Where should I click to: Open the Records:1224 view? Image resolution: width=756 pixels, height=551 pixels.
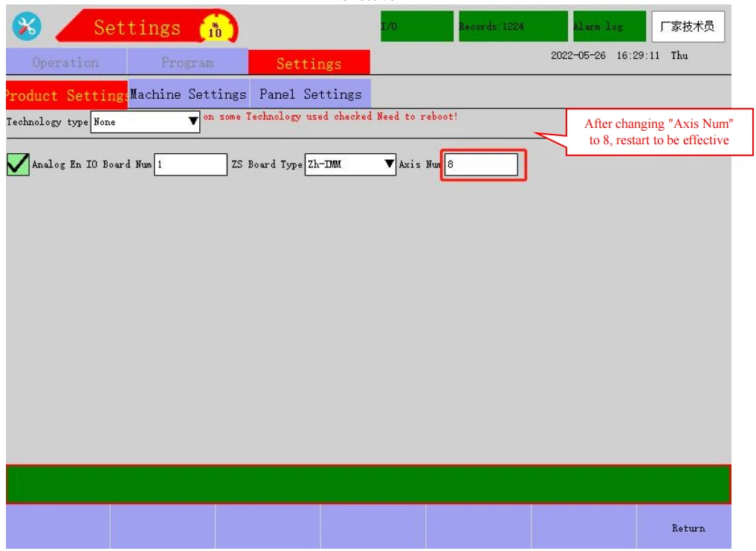click(x=512, y=27)
